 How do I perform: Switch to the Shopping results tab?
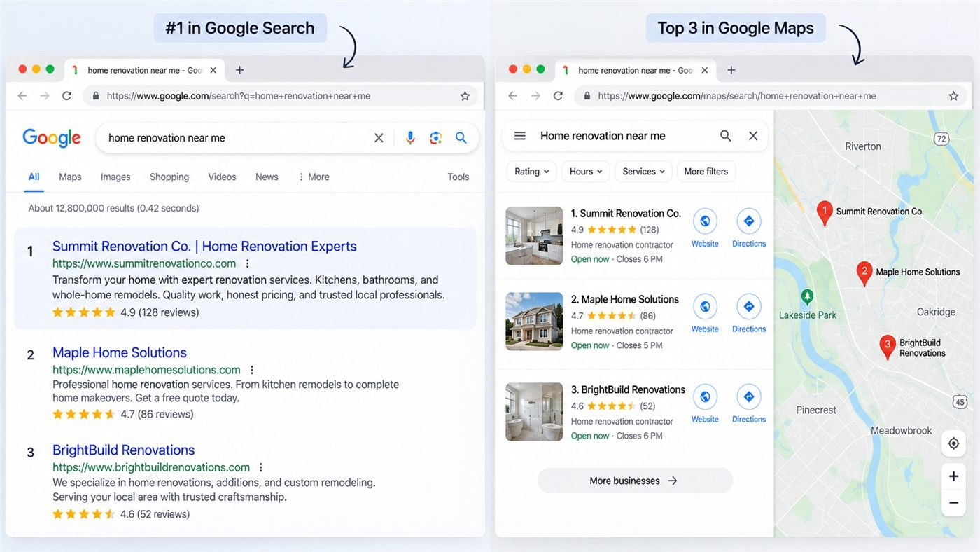[x=169, y=177]
